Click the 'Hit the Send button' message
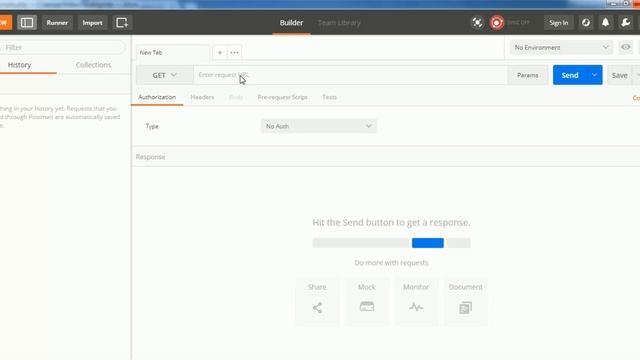Image resolution: width=640 pixels, height=360 pixels. point(391,222)
